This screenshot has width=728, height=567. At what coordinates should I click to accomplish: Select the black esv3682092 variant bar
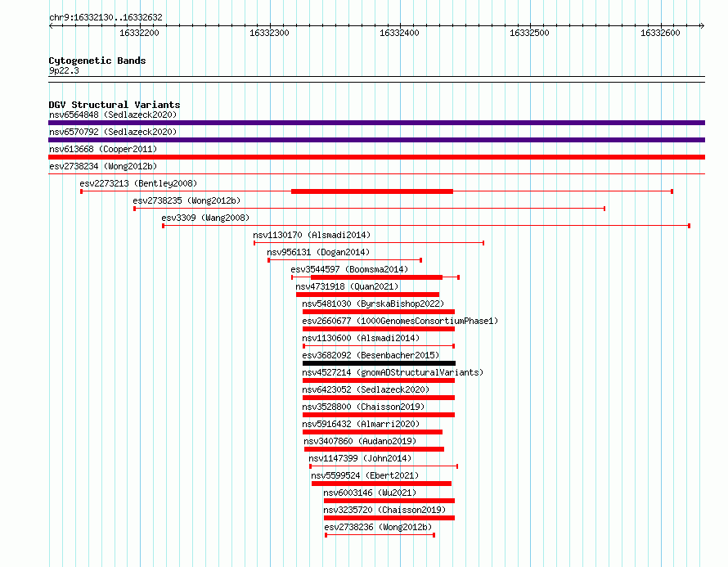pos(379,363)
